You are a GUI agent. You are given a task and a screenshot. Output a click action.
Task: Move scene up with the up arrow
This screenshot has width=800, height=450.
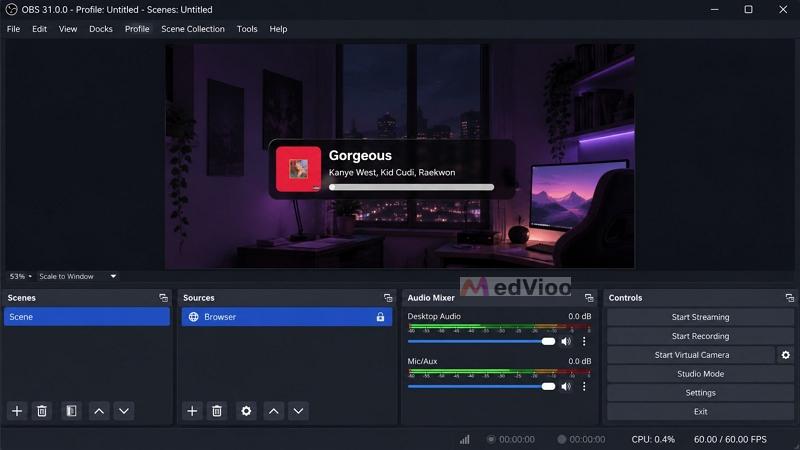click(x=99, y=411)
